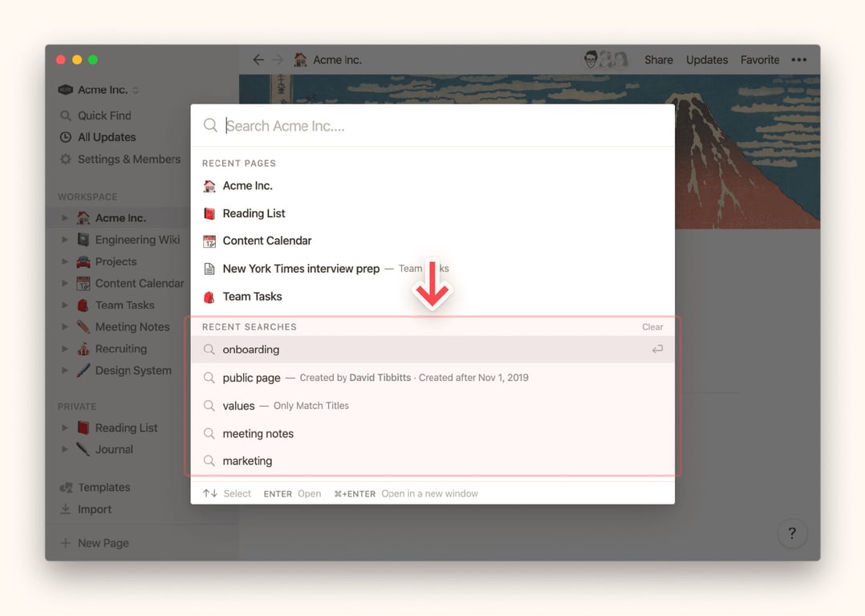Click the Team Tasks backpack icon in sidebar

[x=83, y=305]
